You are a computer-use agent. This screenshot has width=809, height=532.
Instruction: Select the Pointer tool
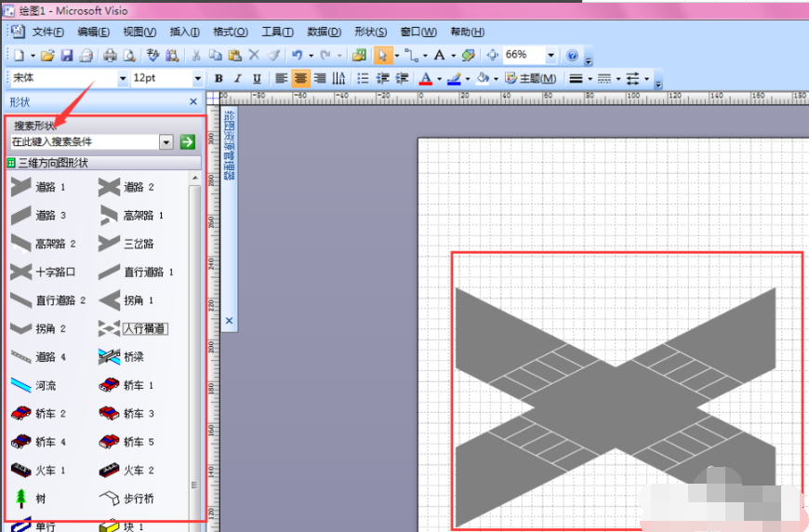[382, 56]
